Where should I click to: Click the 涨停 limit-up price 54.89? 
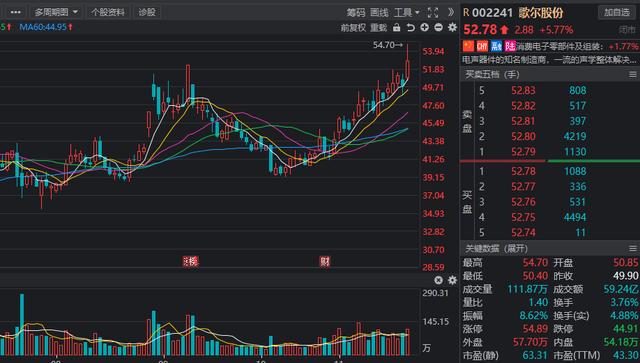coord(535,329)
